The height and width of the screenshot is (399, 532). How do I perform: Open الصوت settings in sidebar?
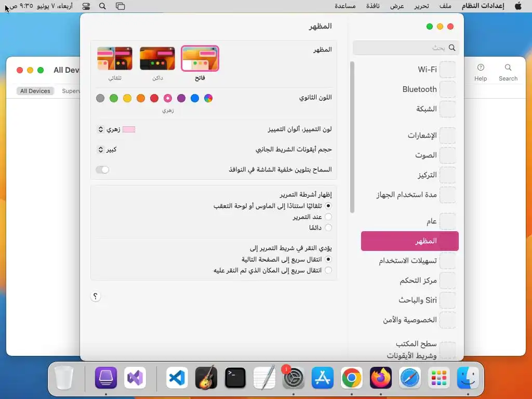pyautogui.click(x=410, y=155)
